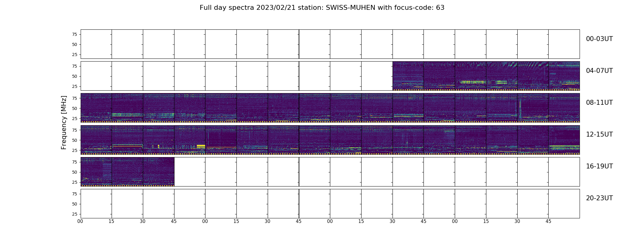Screen dimensions: 644x245
Task: Click the plot title mentioning SWISS-MUHEN station
Action: tap(322, 8)
